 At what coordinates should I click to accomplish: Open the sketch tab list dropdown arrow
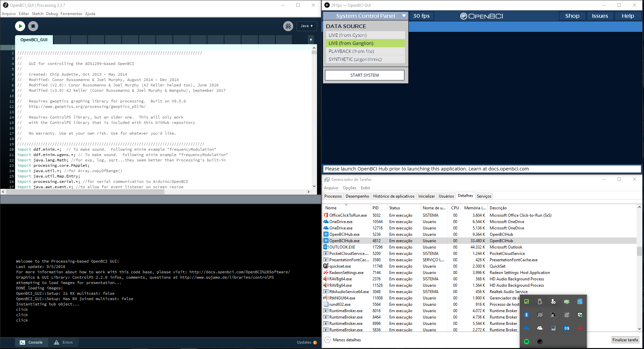[x=311, y=40]
